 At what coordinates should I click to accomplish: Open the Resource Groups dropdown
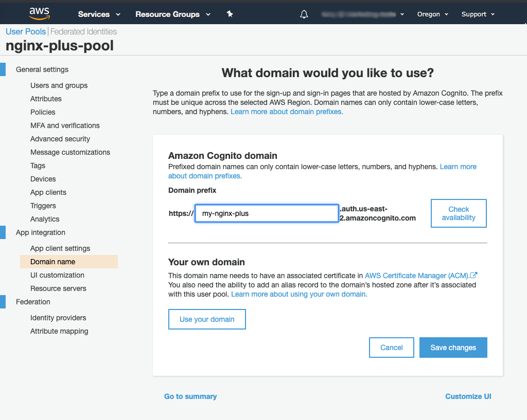(x=172, y=14)
